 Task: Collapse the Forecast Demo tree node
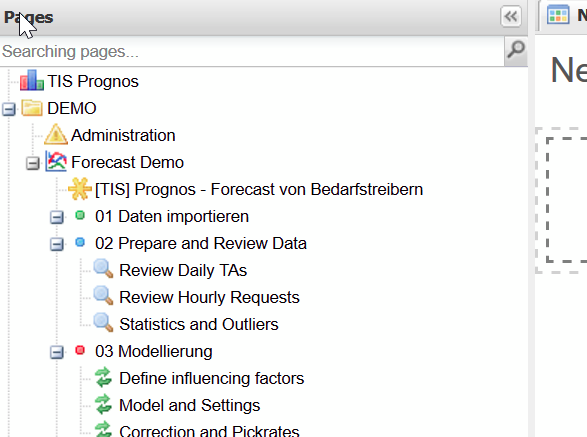[33, 163]
